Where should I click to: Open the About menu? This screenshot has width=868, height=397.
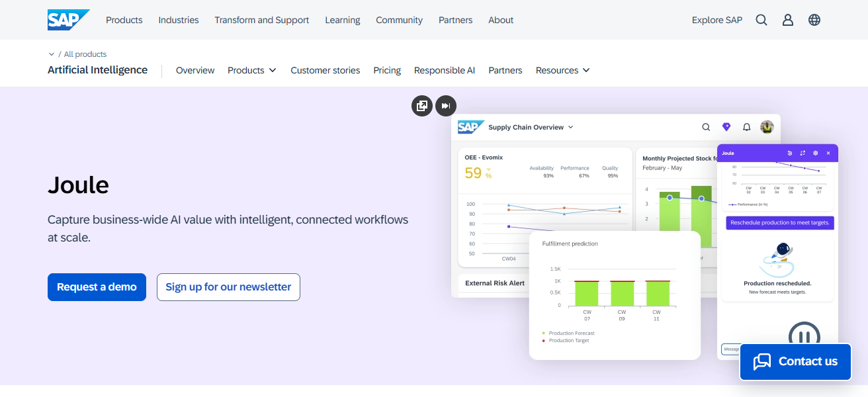(x=501, y=20)
